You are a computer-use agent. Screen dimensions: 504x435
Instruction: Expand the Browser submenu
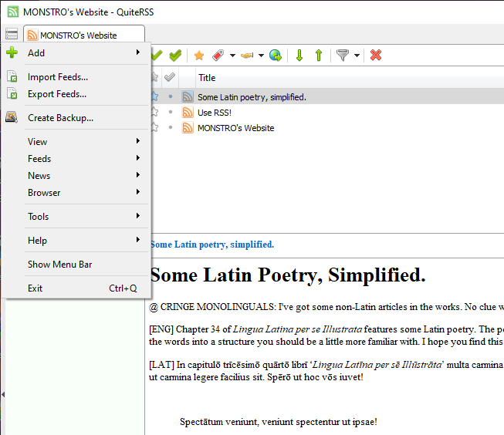pos(77,193)
